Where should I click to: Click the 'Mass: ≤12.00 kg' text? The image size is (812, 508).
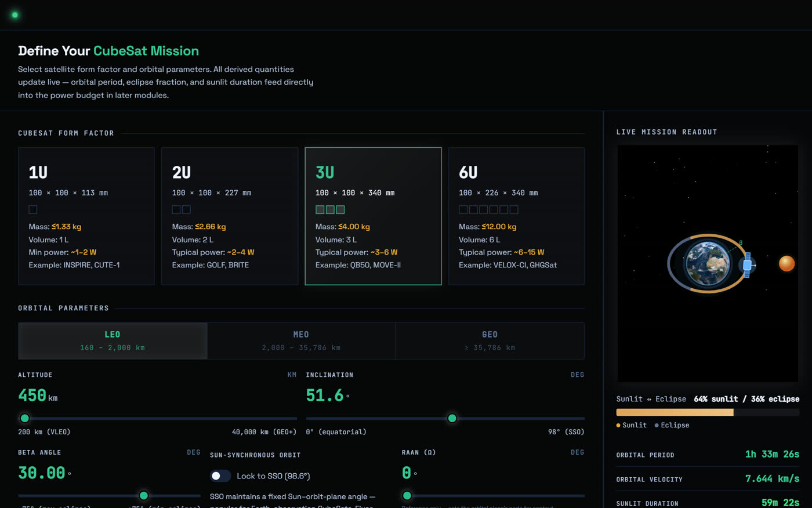pos(487,227)
